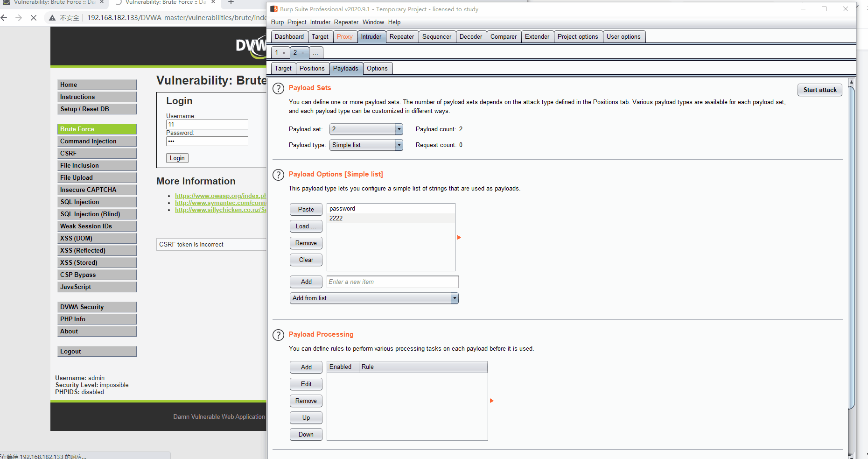
Task: Open the Payload set dropdown
Action: click(x=366, y=129)
